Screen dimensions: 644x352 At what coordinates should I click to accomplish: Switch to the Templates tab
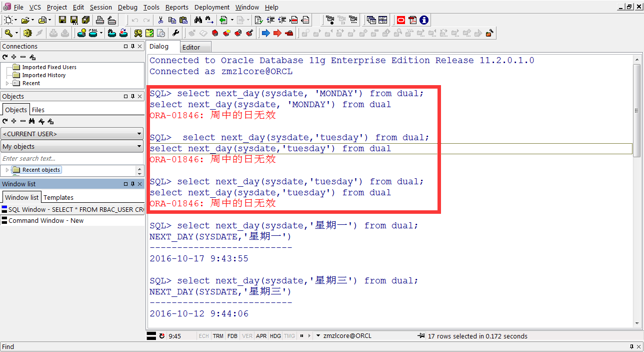[x=58, y=197]
